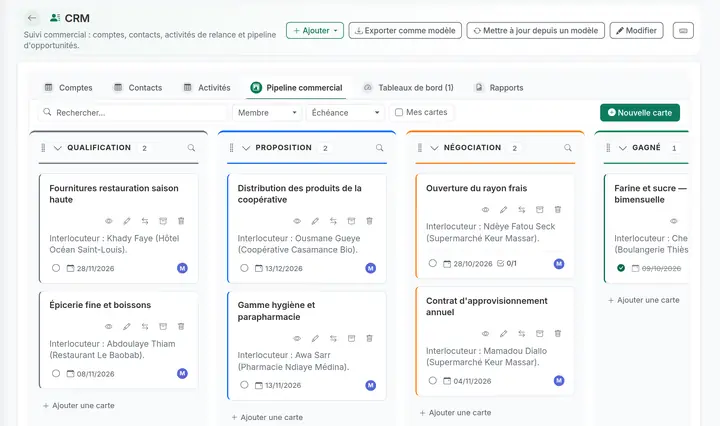The image size is (720, 426).
Task: Mark Ouverture du rayon frais complete
Action: coord(433,263)
